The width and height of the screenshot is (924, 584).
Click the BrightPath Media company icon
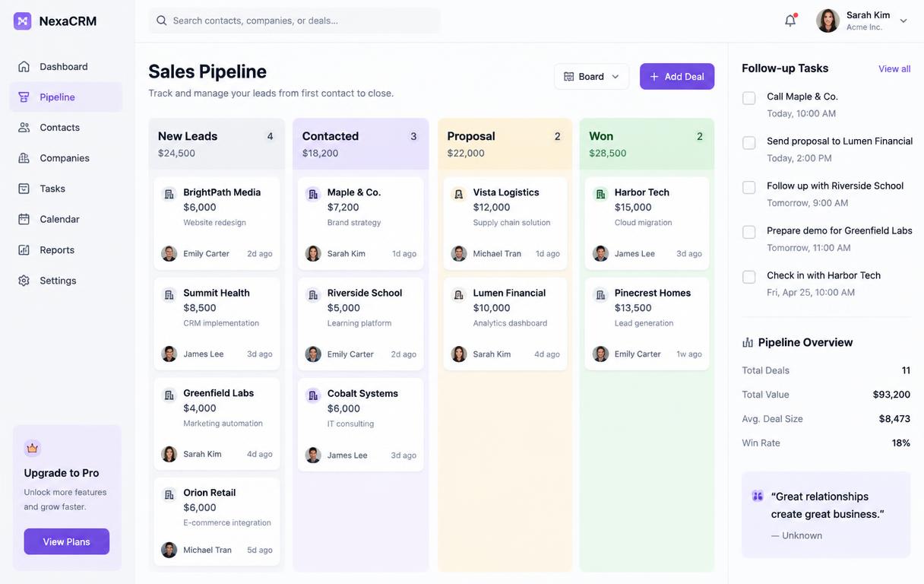click(x=169, y=195)
